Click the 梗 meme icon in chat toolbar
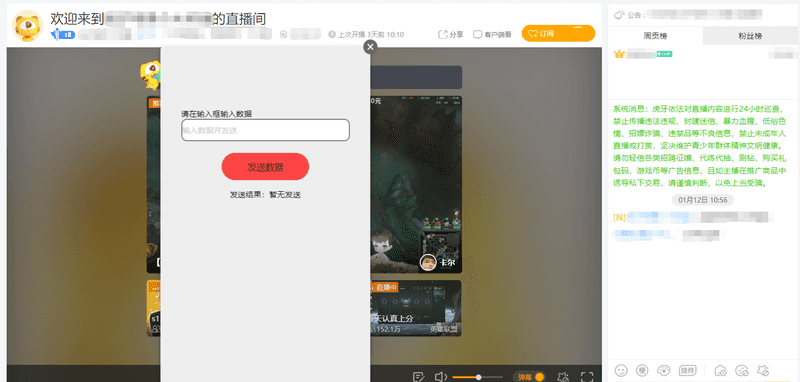This screenshot has height=382, width=800. (x=642, y=370)
